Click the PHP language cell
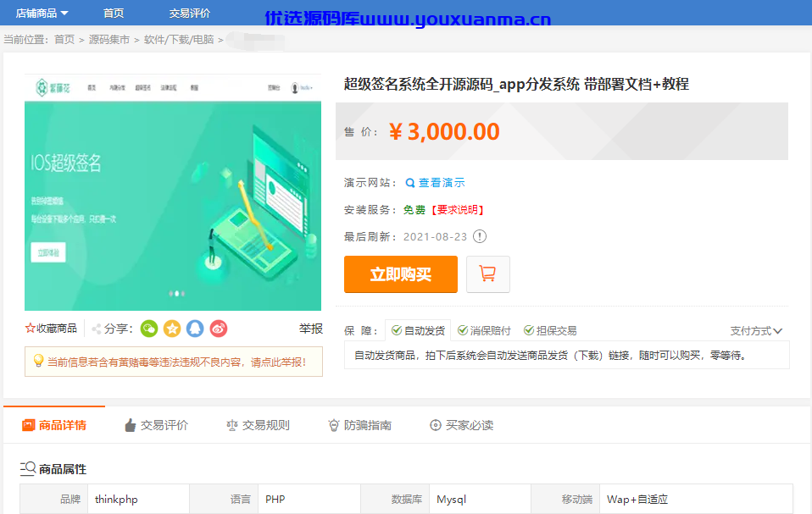The height and width of the screenshot is (514, 812). pos(309,499)
